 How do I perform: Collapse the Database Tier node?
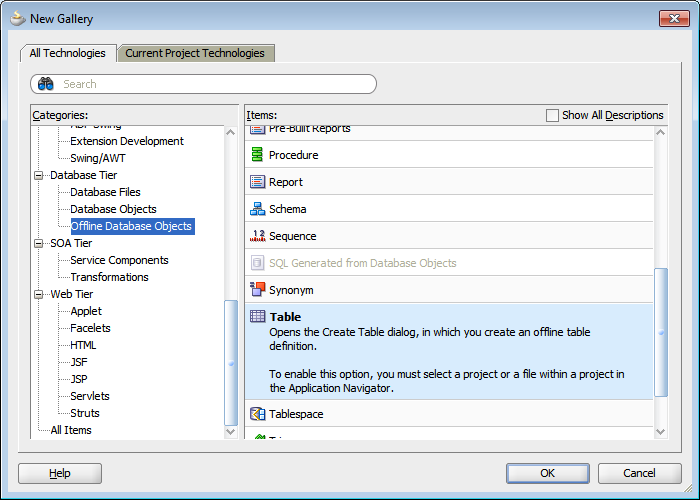(38, 175)
